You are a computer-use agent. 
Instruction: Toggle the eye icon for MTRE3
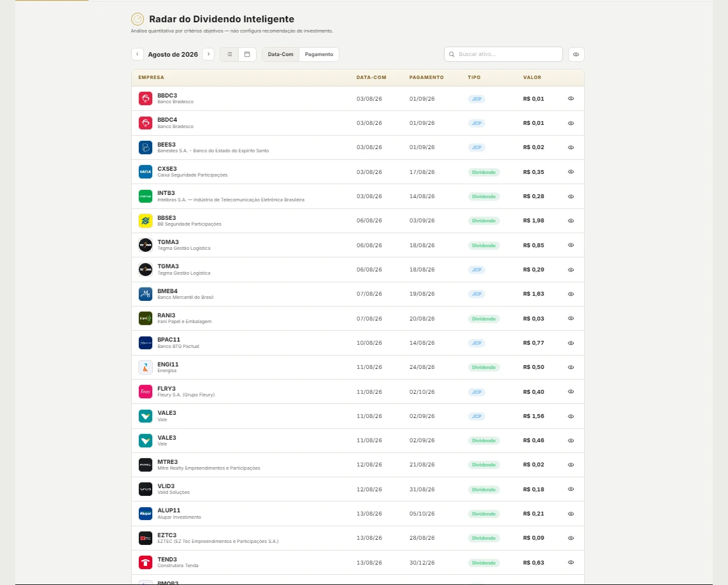(x=571, y=465)
